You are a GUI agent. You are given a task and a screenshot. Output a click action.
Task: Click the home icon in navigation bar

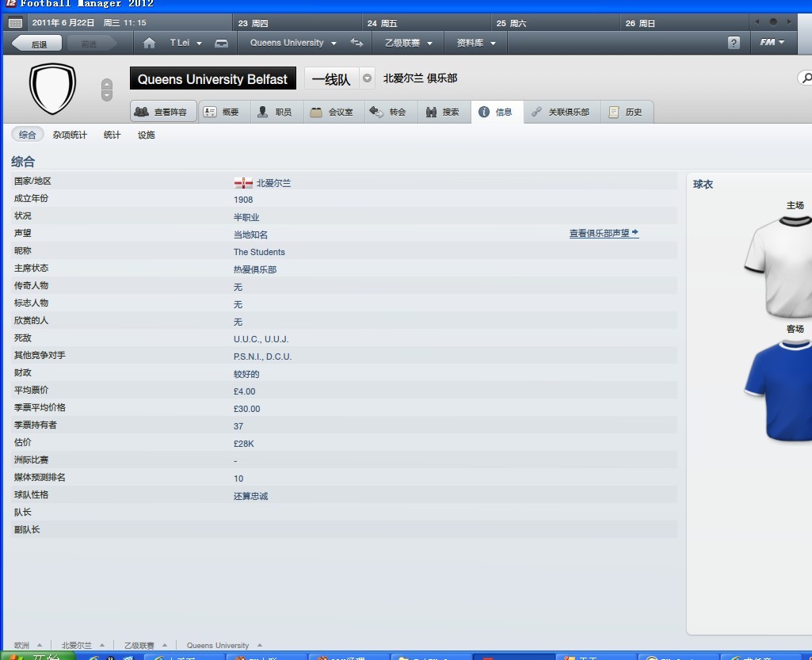click(149, 43)
